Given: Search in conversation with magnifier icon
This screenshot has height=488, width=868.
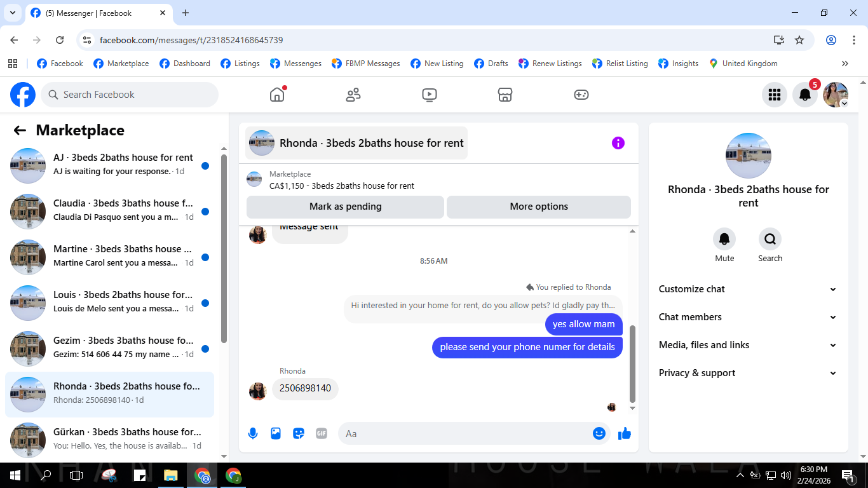Looking at the screenshot, I should tap(770, 239).
